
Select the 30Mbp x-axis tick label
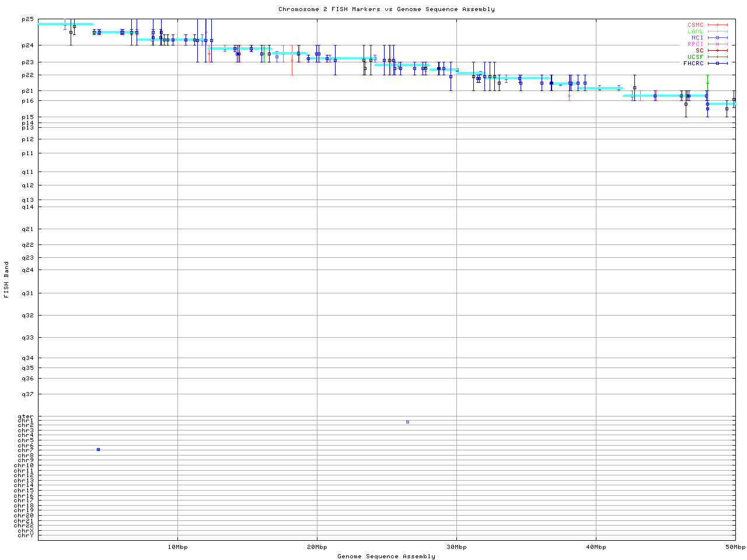click(x=456, y=547)
